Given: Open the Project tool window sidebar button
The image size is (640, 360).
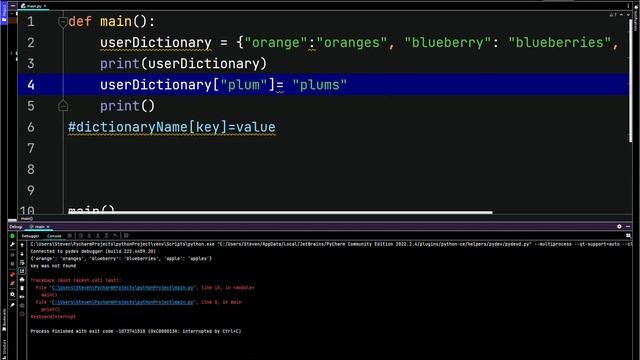Looking at the screenshot, I should pyautogui.click(x=4, y=13).
